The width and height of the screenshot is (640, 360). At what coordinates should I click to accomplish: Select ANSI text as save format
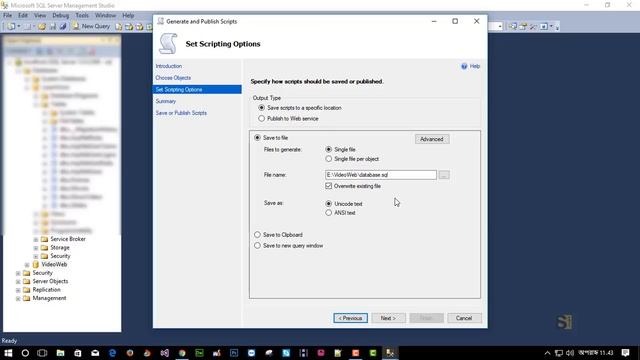click(329, 213)
